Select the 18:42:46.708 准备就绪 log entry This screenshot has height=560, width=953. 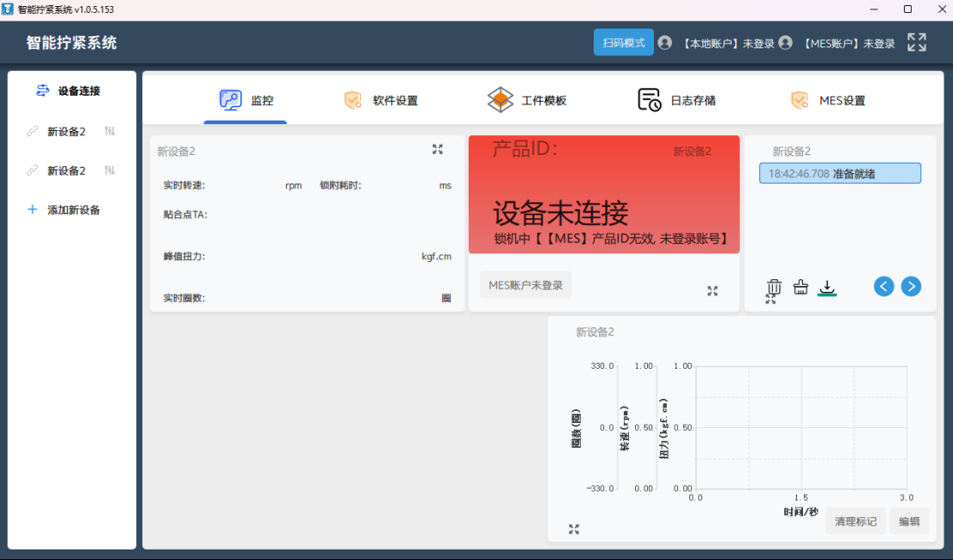(x=840, y=173)
